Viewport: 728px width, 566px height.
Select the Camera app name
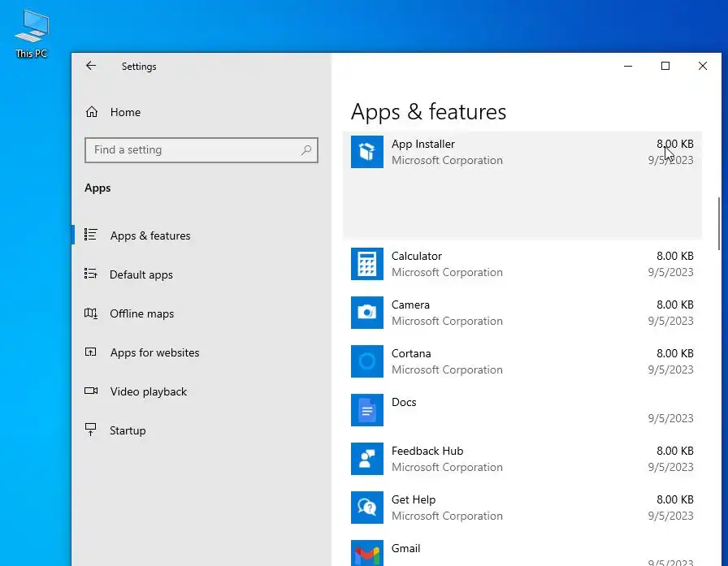coord(410,305)
